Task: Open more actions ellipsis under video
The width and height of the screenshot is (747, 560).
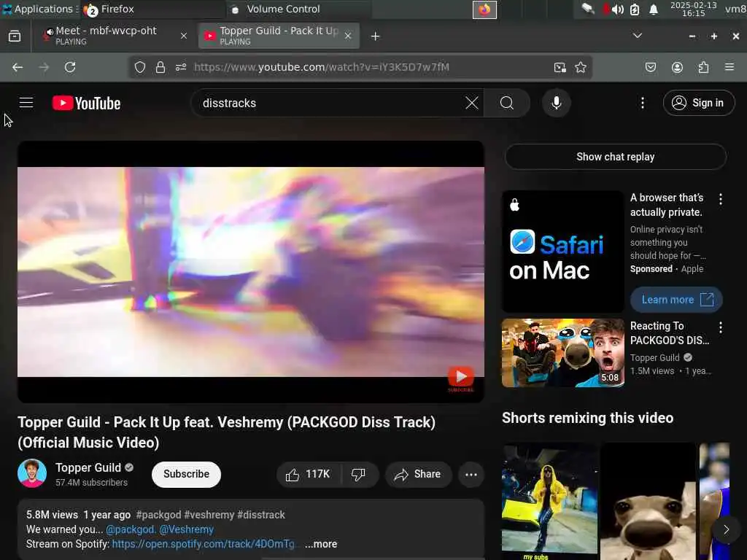Action: tap(471, 474)
